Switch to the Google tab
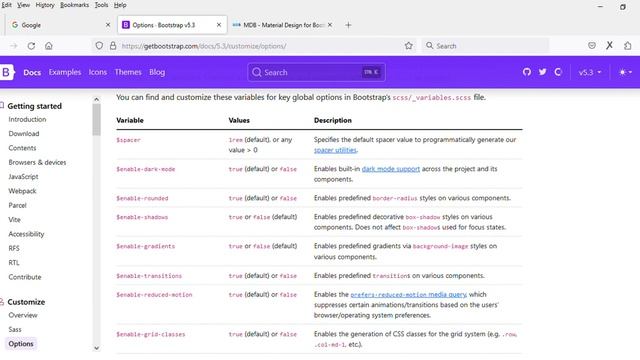This screenshot has height=360, width=640. 60,25
